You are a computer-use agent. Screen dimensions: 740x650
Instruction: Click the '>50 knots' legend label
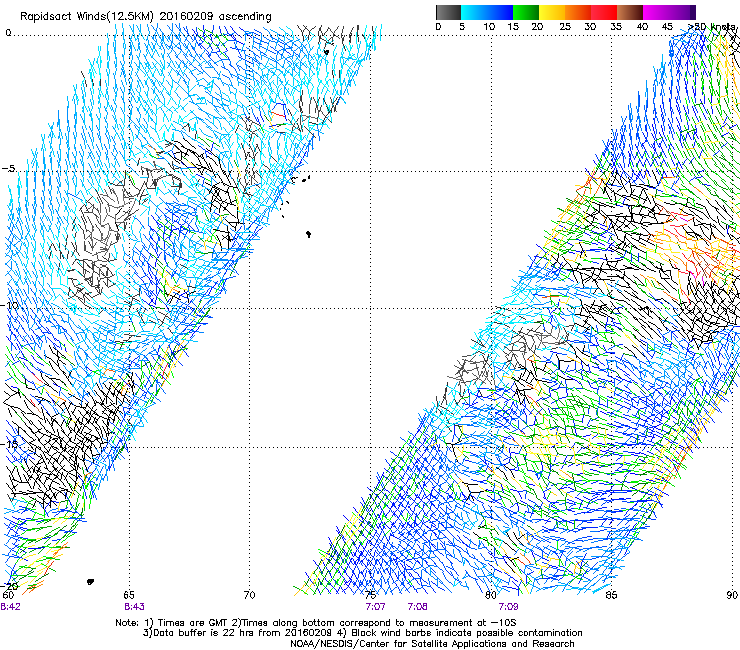click(x=713, y=27)
